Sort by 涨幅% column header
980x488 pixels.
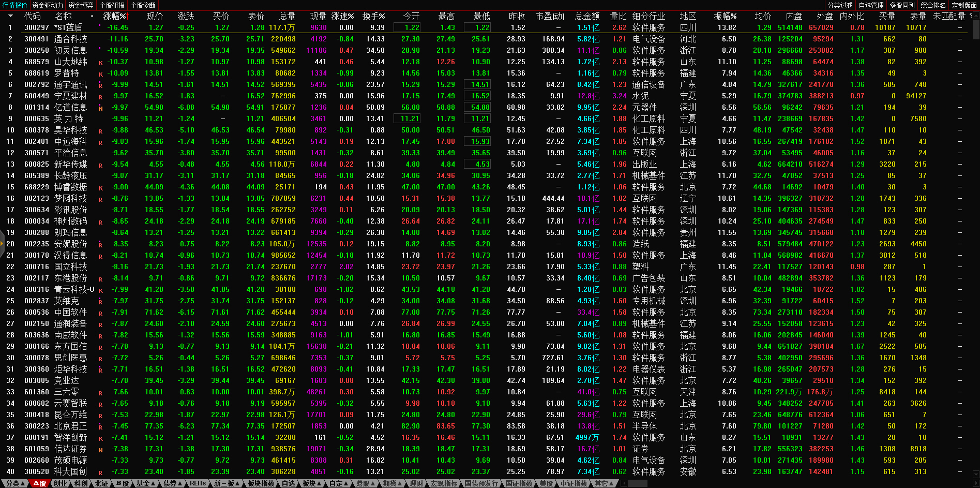tap(115, 16)
